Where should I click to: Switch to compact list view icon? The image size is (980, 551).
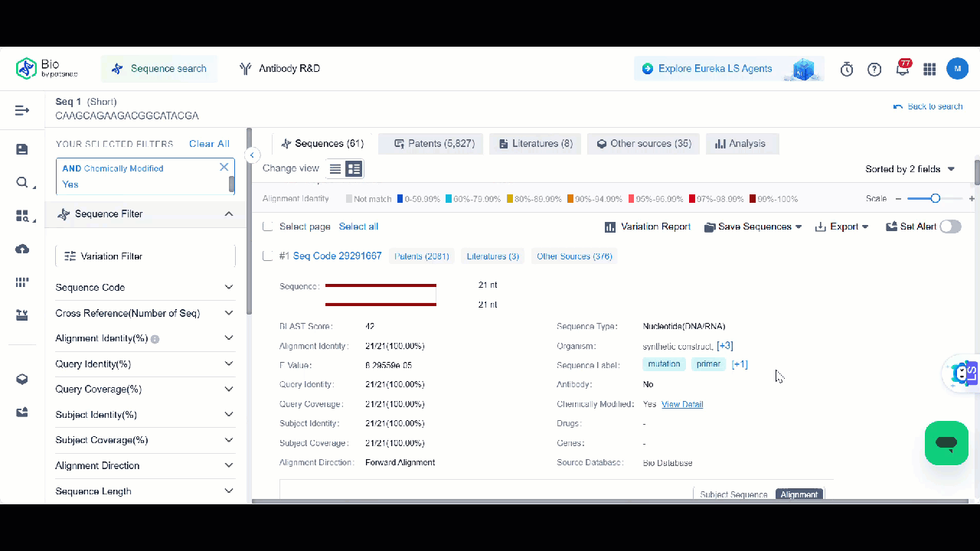tap(335, 168)
